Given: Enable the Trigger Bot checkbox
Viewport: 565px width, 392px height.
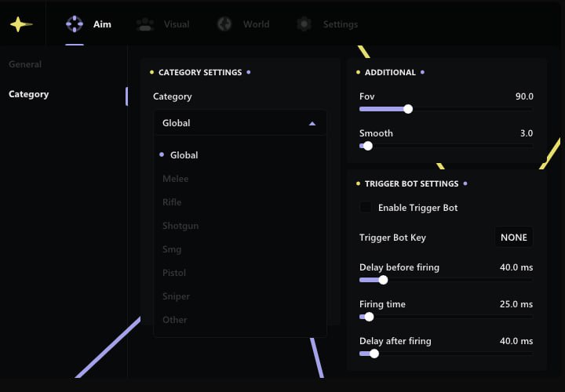Looking at the screenshot, I should pyautogui.click(x=366, y=208).
